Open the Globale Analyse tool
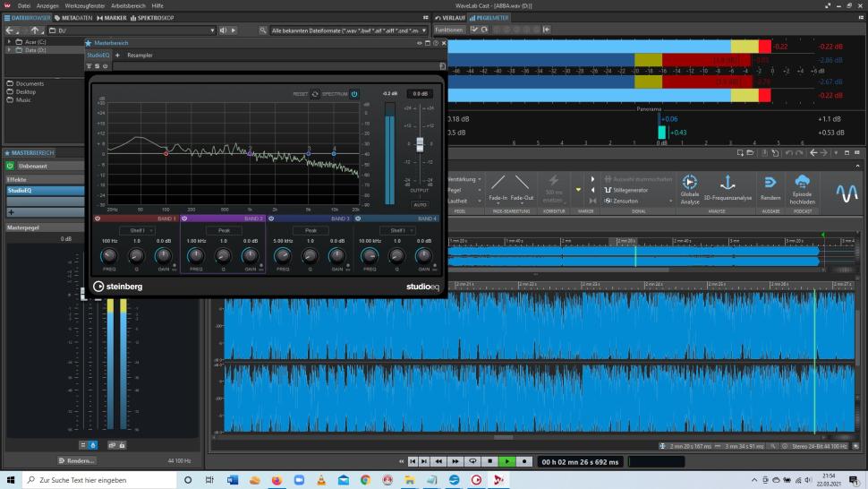The image size is (868, 489). click(x=689, y=183)
